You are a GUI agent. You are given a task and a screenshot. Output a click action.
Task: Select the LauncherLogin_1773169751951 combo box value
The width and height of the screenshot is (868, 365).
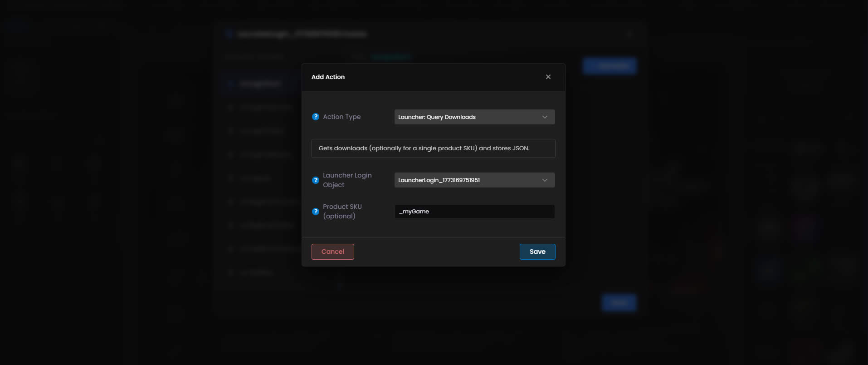pyautogui.click(x=467, y=180)
